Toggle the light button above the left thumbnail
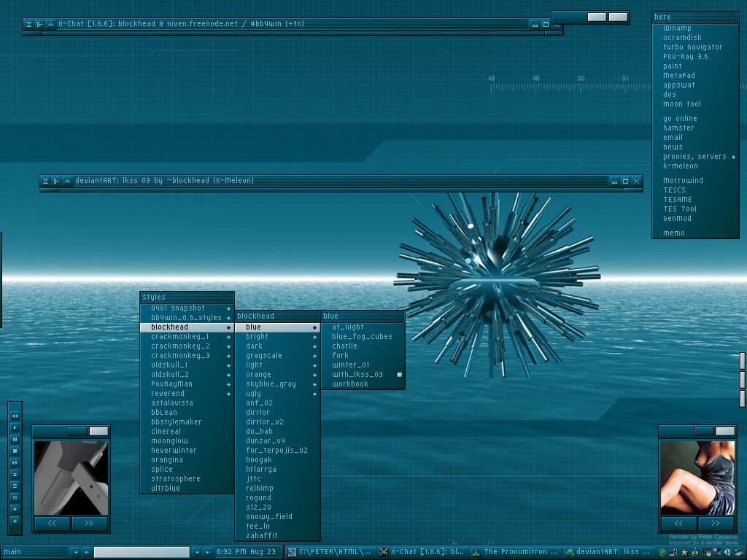 coord(98,432)
